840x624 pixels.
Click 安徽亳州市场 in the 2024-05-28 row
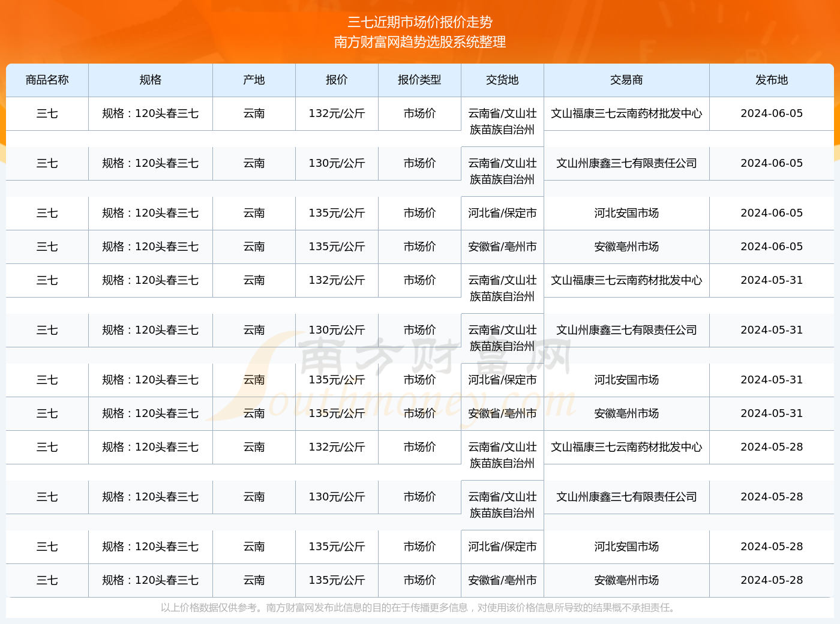[x=627, y=580]
